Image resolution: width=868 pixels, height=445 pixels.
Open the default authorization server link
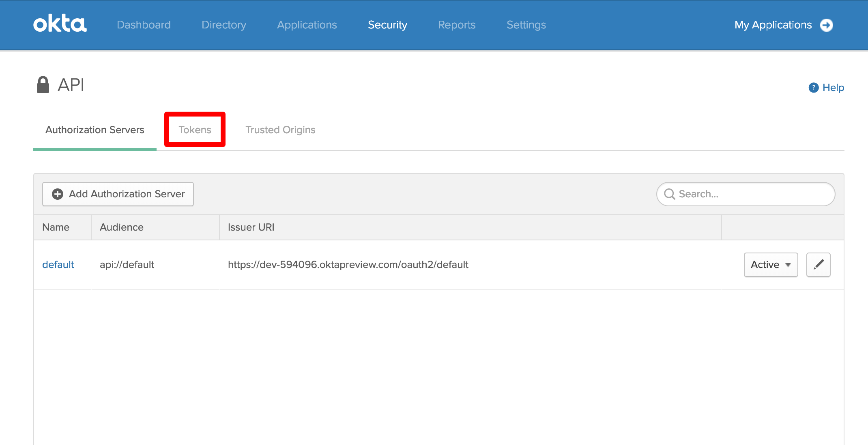click(58, 265)
